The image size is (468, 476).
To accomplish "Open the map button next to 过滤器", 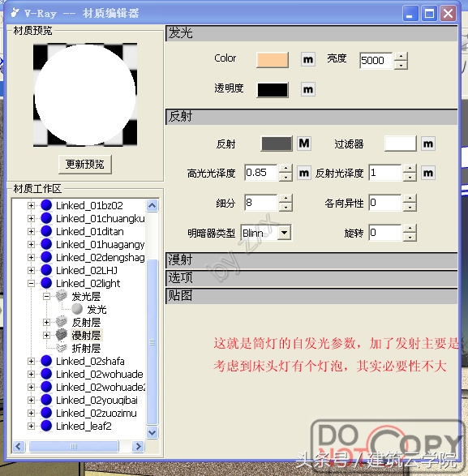I will [428, 144].
